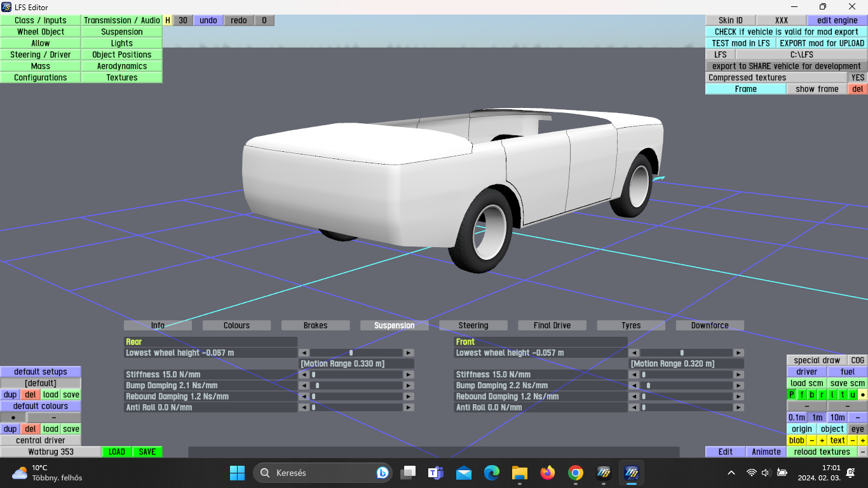868x488 pixels.
Task: Open the default setups list
Action: [41, 372]
